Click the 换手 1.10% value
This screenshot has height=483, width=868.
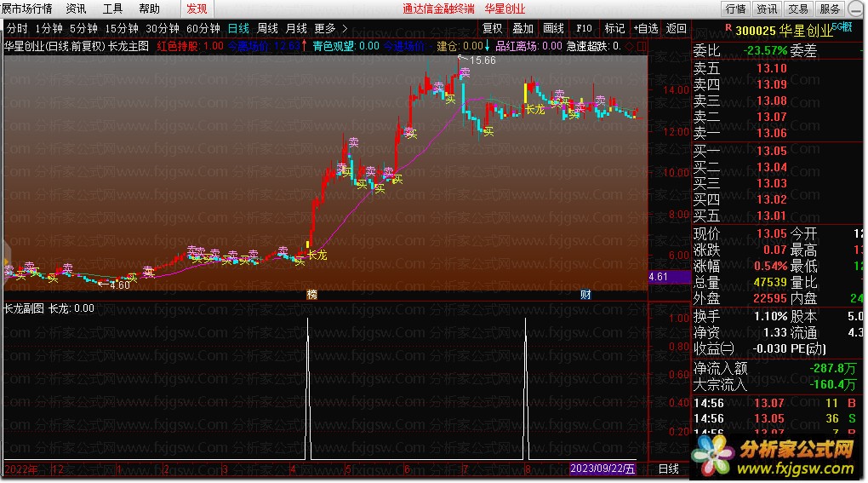771,316
